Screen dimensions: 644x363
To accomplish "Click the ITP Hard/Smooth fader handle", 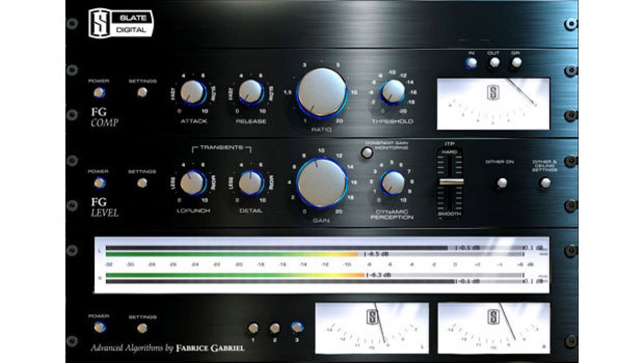I will click(x=451, y=181).
